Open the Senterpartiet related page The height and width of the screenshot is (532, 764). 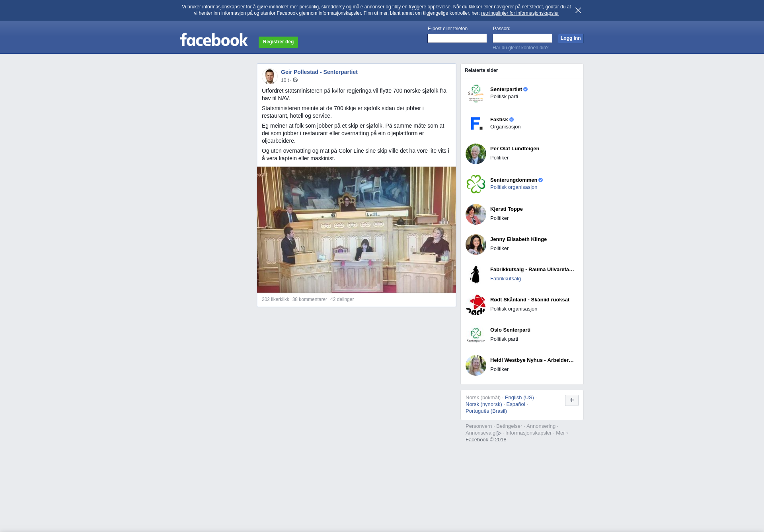point(506,89)
